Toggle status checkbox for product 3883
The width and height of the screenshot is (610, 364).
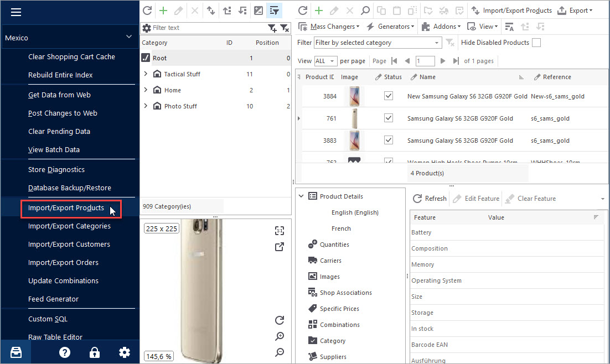tap(388, 140)
